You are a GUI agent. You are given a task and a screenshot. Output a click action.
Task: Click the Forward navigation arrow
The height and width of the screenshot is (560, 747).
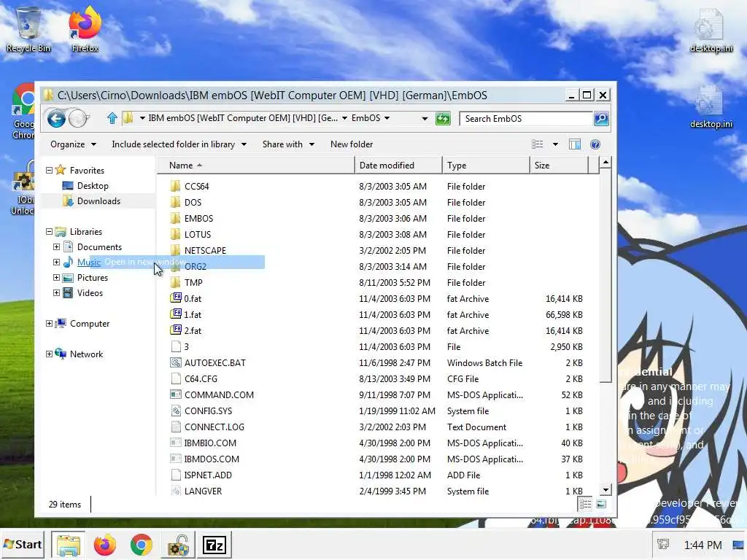point(78,119)
